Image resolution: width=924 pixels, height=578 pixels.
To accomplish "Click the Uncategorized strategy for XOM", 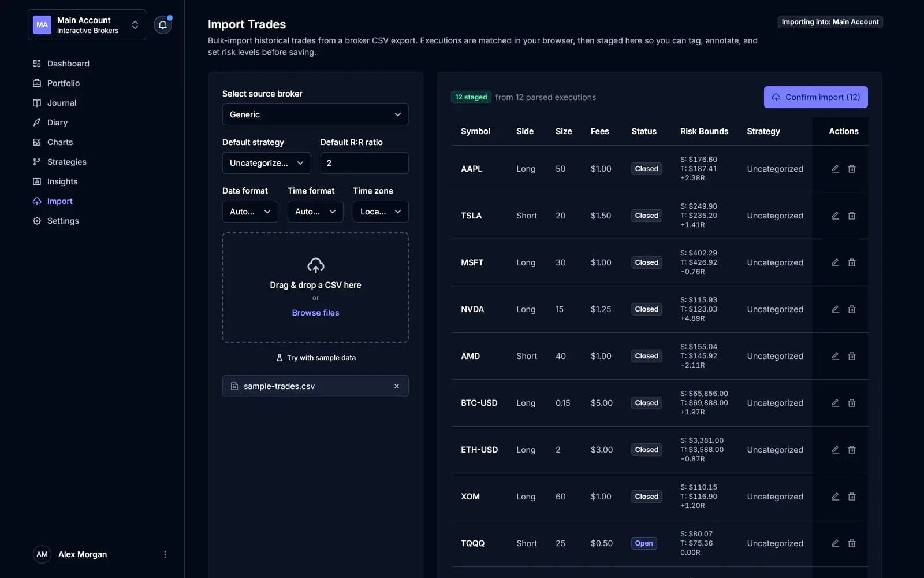I will [774, 497].
